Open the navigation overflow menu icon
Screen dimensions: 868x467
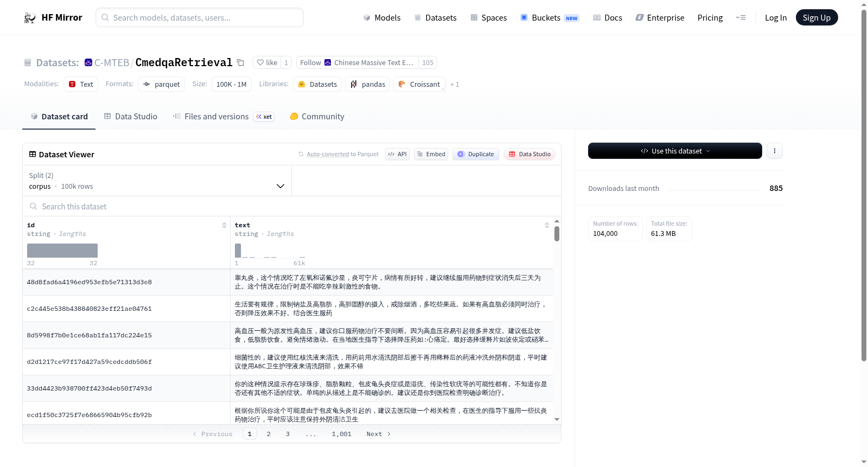741,17
